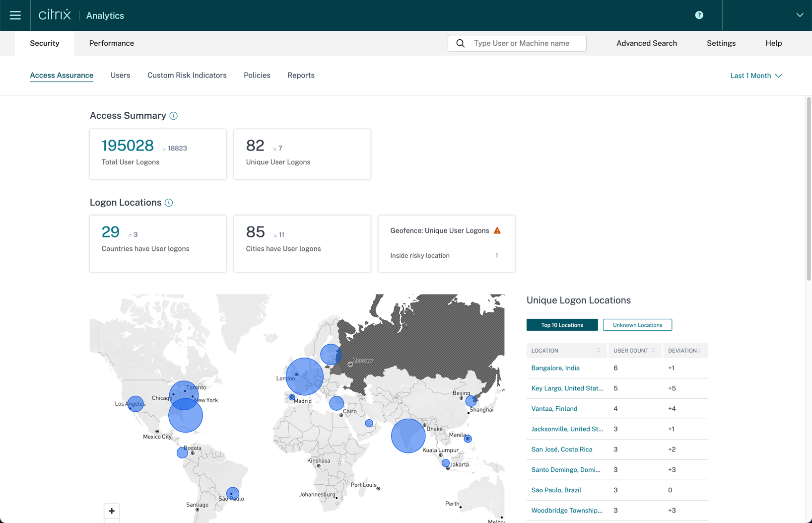Sort by the Location column arrows
The height and width of the screenshot is (523, 812).
tap(598, 351)
